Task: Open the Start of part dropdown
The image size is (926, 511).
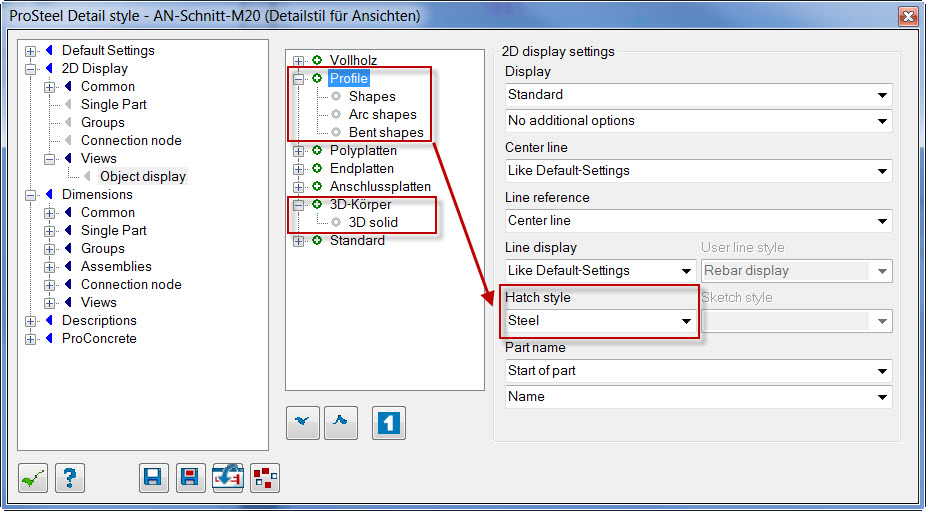Action: pos(699,371)
